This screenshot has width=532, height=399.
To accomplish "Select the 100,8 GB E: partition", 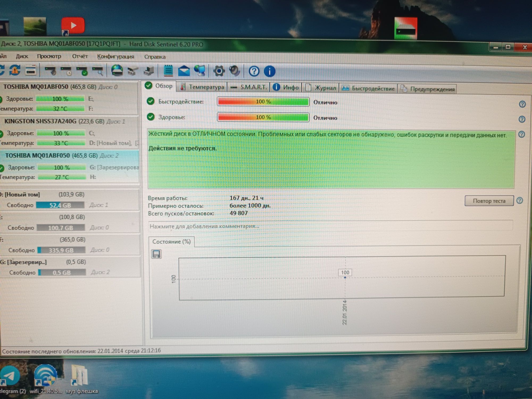I will pyautogui.click(x=70, y=222).
